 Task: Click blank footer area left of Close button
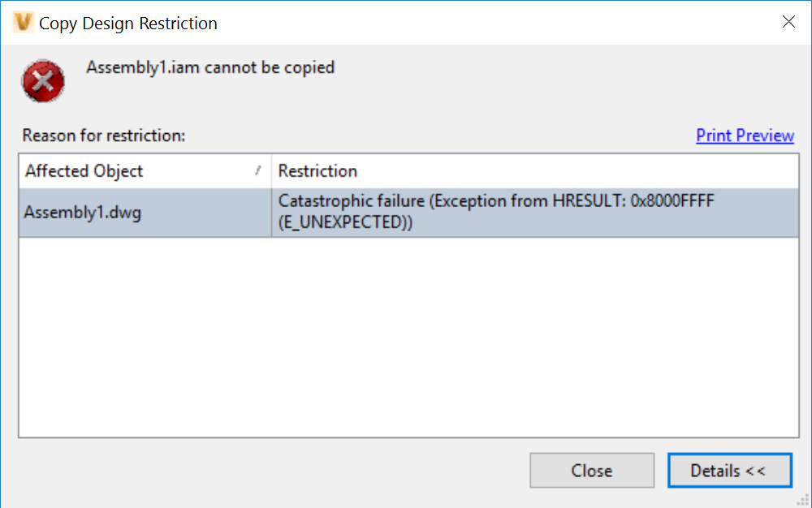(268, 471)
